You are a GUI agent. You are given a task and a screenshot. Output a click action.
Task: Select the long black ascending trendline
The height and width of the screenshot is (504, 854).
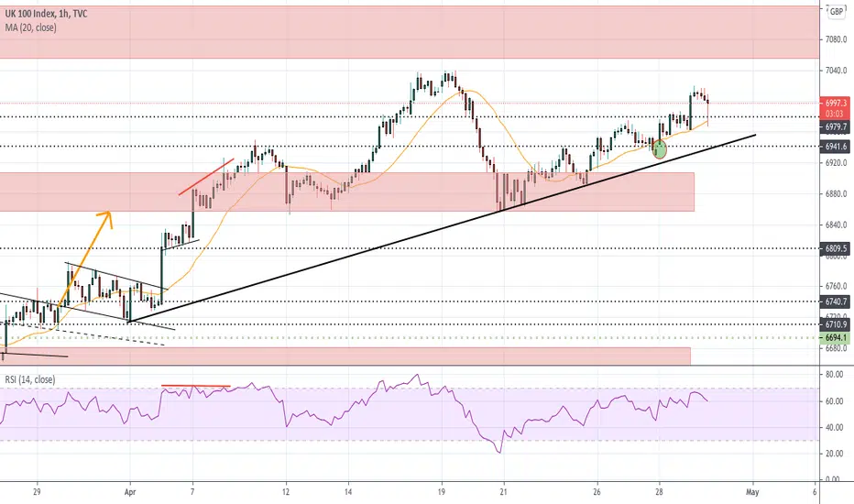442,228
